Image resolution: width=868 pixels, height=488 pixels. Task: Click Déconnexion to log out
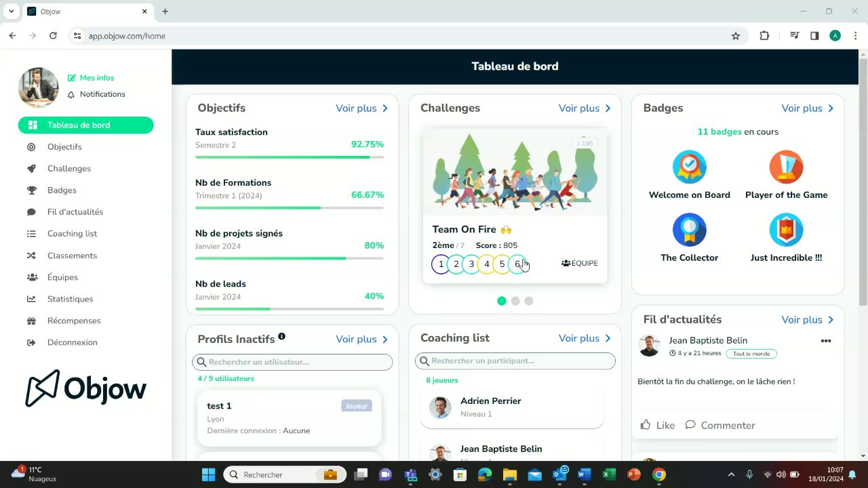(72, 342)
